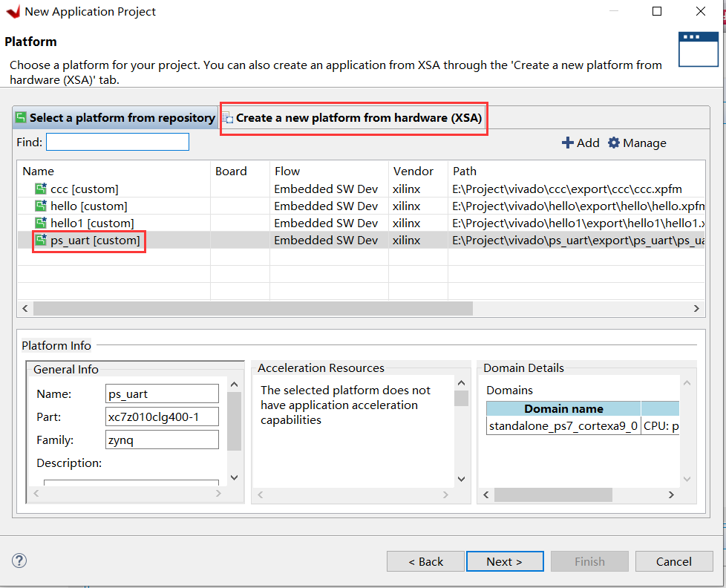Click platform table scroll right arrow
The height and width of the screenshot is (588, 726).
696,308
